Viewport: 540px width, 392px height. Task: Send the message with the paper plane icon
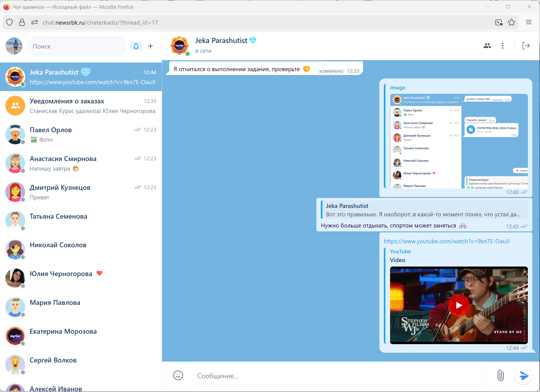coord(523,376)
